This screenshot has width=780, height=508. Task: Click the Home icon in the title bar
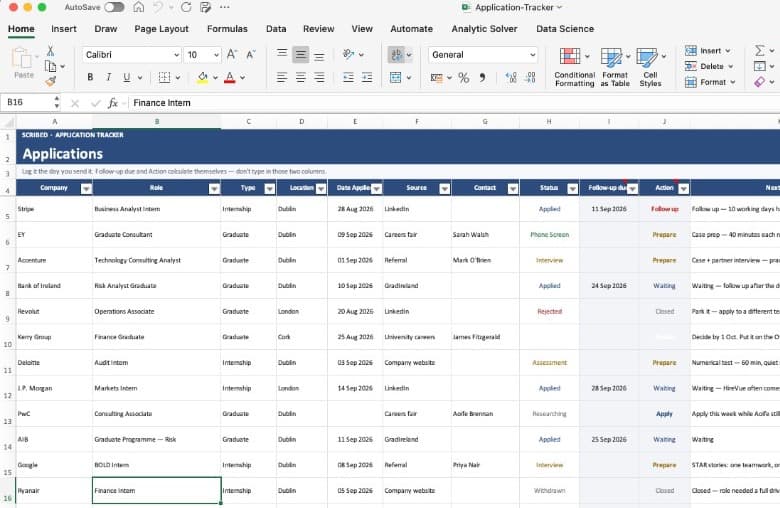pyautogui.click(x=139, y=7)
